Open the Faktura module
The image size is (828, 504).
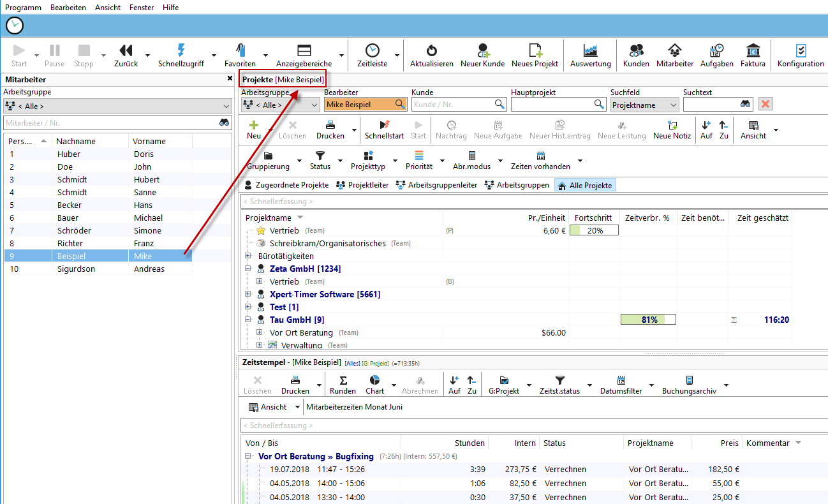click(753, 51)
